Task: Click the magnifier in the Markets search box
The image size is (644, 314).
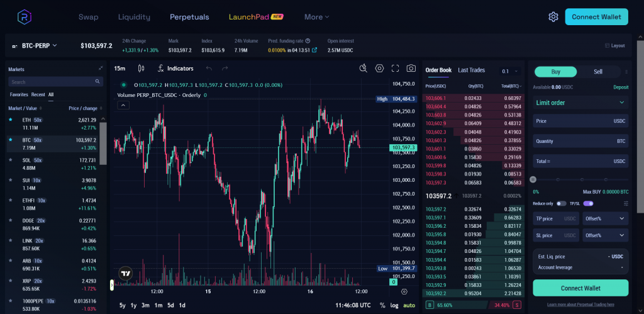Action: (x=97, y=82)
